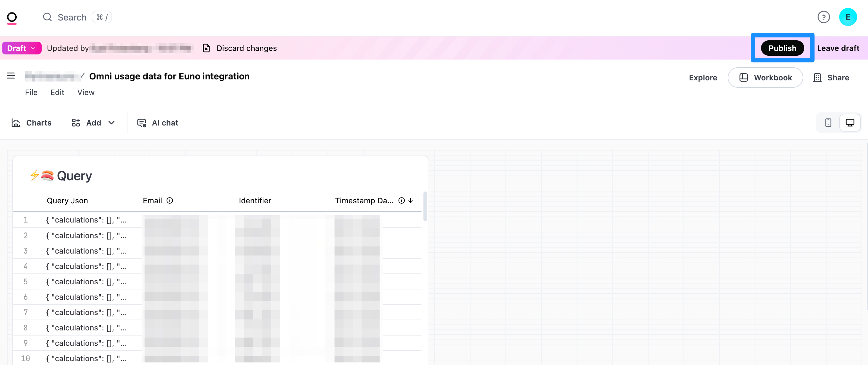Click the Omni logo home icon

pyautogui.click(x=12, y=18)
